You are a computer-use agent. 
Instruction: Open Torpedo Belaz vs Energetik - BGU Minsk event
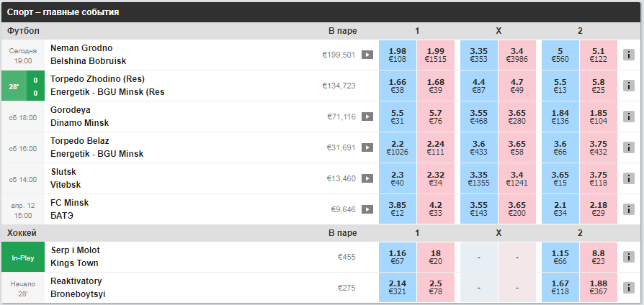97,147
